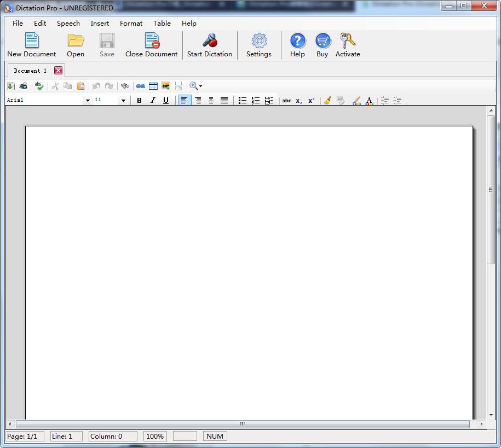Screen dimensions: 501x448
Task: Open the Speech menu
Action: pyautogui.click(x=68, y=24)
